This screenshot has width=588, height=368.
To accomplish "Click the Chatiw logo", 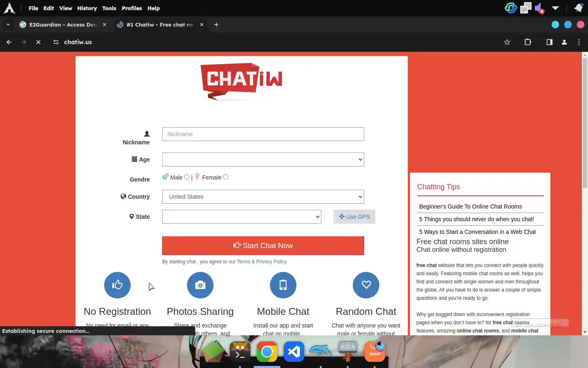I will [x=242, y=81].
